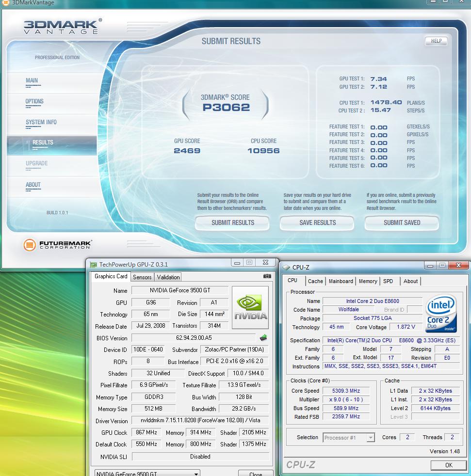The image size is (471, 476).
Task: Click the Futuremark Corporation logo
Action: (58, 244)
